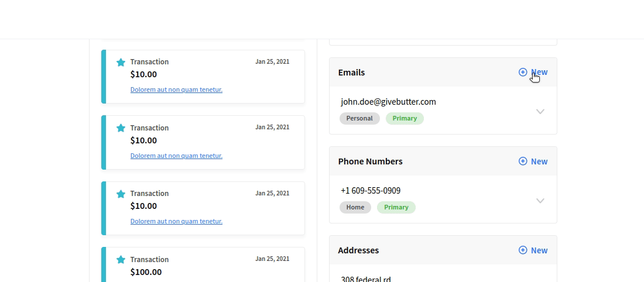Open third transaction's Dolorem aut non link
Viewport: 644px width, 282px height.
[176, 221]
